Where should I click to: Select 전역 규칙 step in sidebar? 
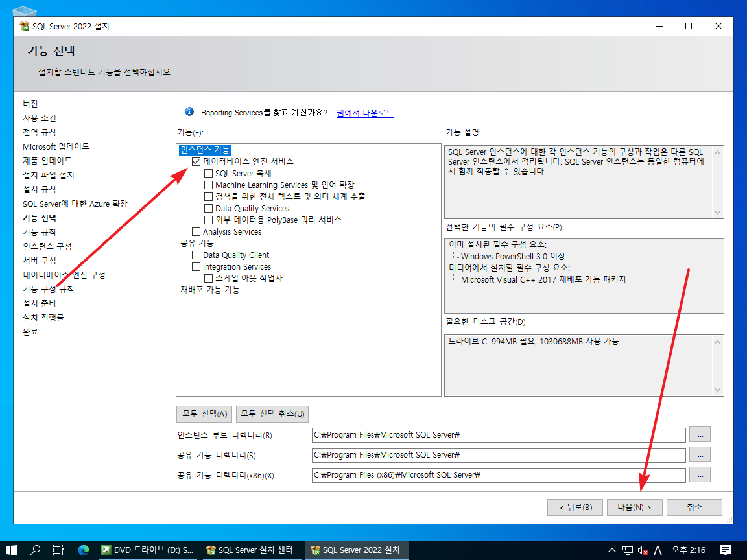pyautogui.click(x=40, y=132)
